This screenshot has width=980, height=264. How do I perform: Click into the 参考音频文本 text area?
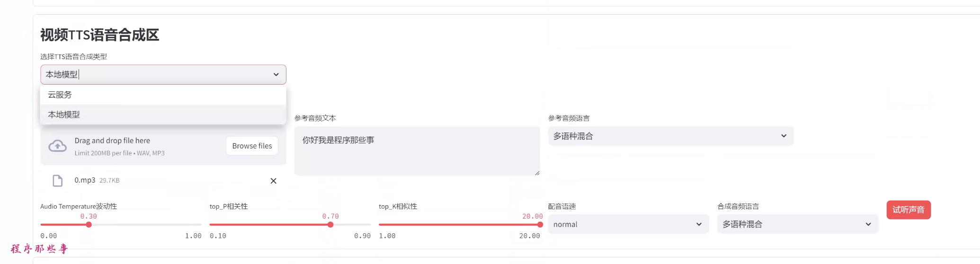[417, 150]
